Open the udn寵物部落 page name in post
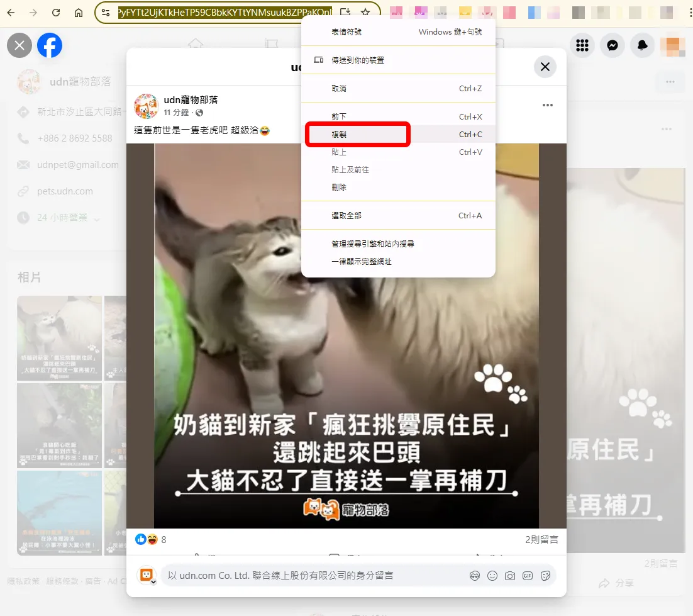The height and width of the screenshot is (616, 693). coord(191,100)
